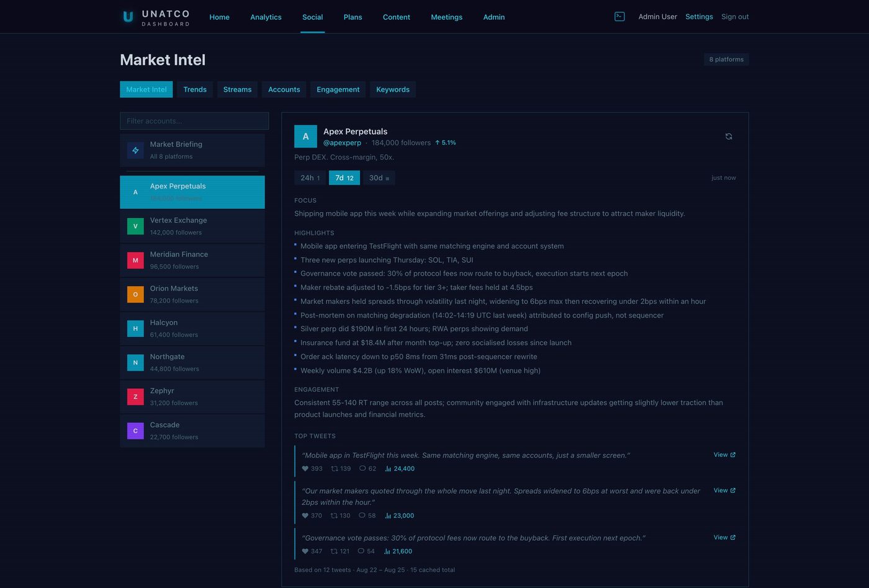Go to the Social nav item
This screenshot has width=869, height=588.
coord(312,17)
